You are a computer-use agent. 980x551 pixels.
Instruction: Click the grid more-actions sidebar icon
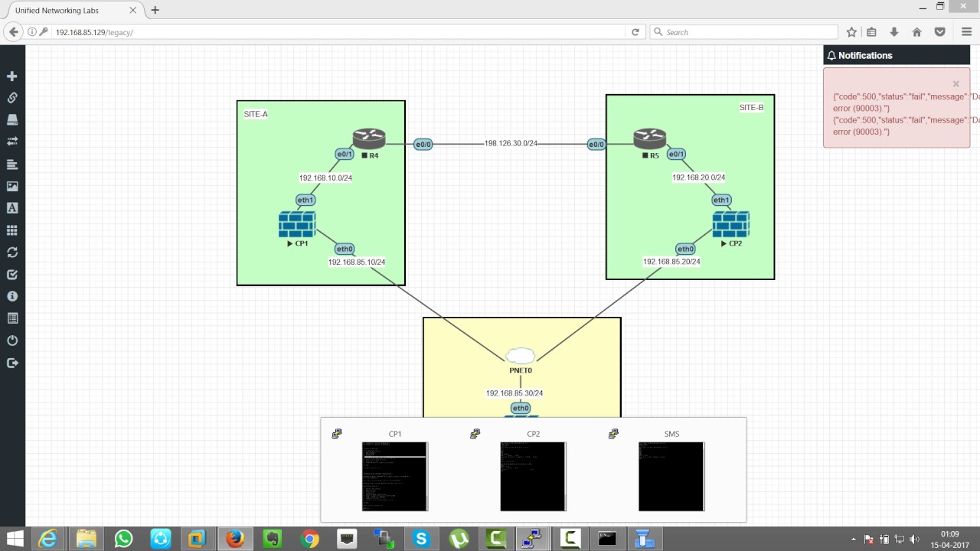point(12,230)
